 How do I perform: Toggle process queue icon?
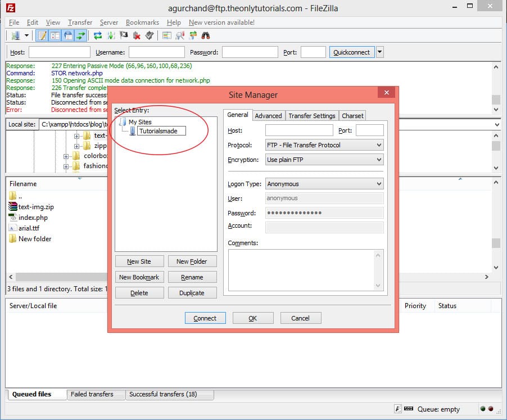coord(111,35)
